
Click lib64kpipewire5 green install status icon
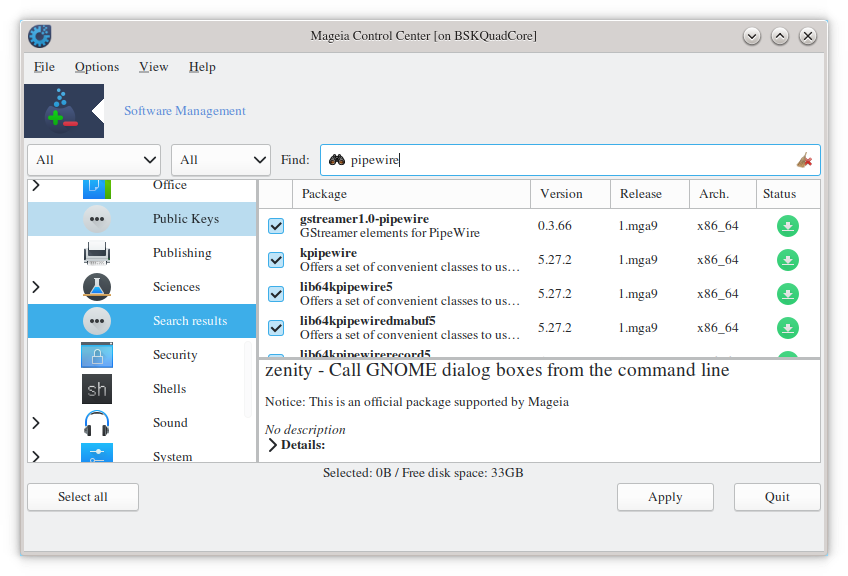pyautogui.click(x=788, y=294)
